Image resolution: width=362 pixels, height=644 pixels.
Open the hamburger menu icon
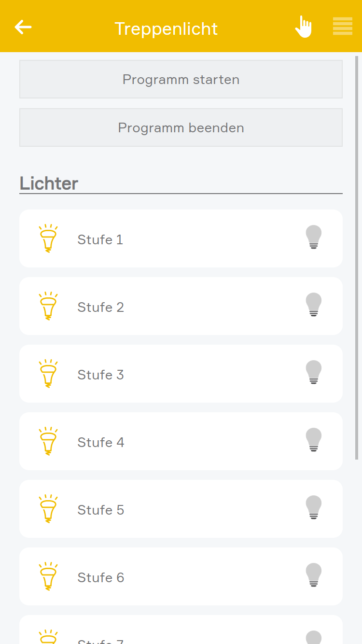click(x=343, y=27)
